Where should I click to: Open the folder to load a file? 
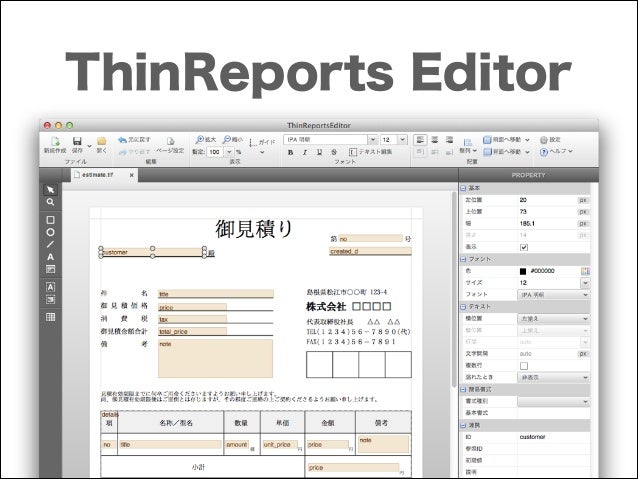tap(101, 144)
